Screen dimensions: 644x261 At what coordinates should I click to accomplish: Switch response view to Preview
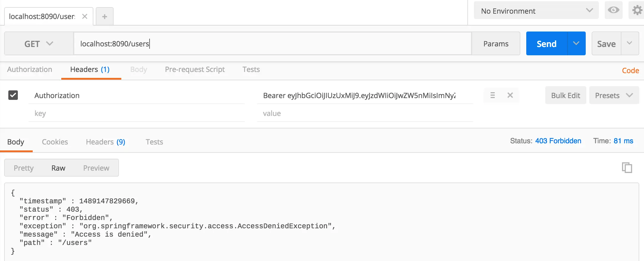pyautogui.click(x=96, y=168)
